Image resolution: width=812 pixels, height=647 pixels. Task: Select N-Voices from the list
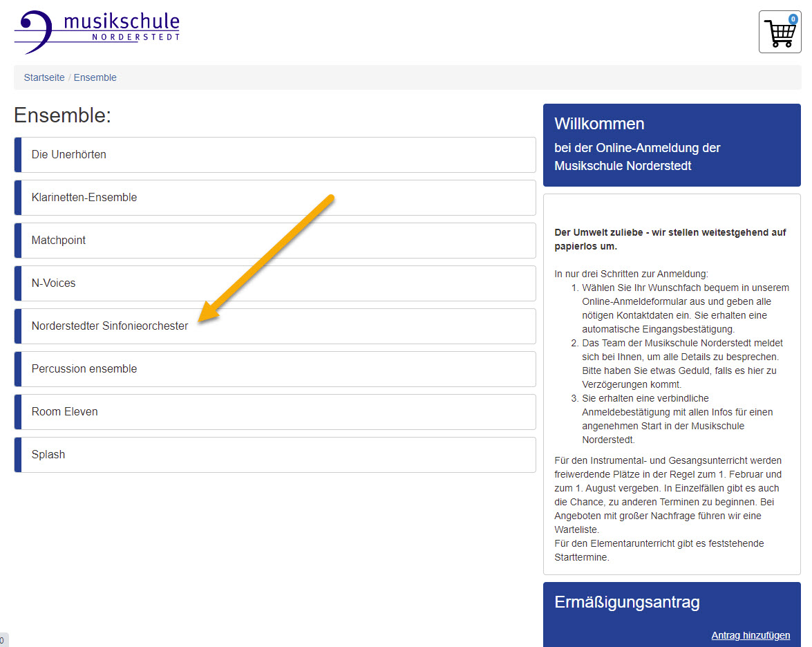pos(275,283)
